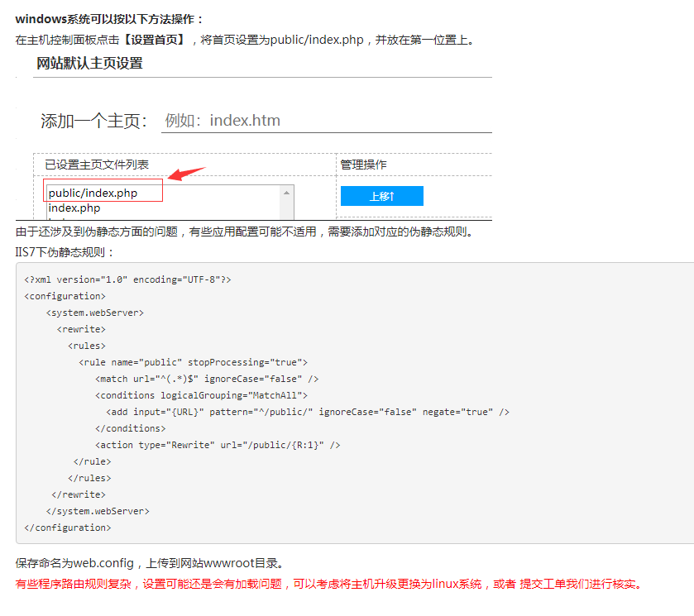The height and width of the screenshot is (616, 694).
Task: Select public/index.php in the homepage list
Action: pos(93,193)
